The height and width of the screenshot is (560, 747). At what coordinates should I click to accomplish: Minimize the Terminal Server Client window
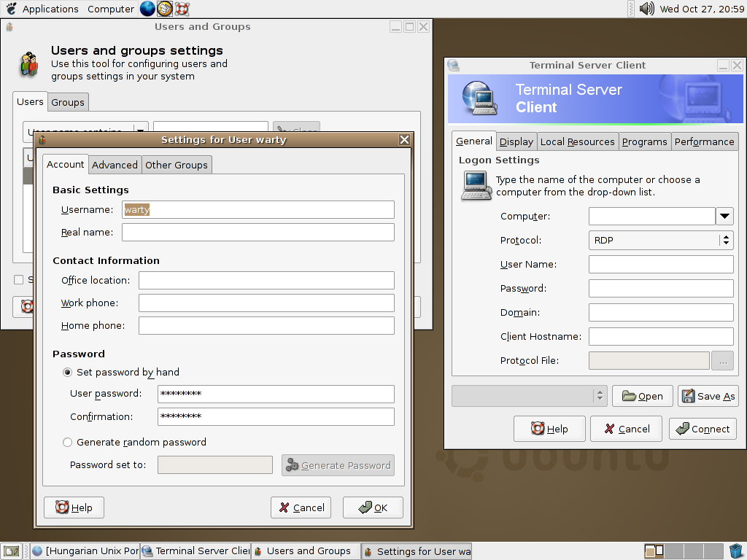[723, 65]
